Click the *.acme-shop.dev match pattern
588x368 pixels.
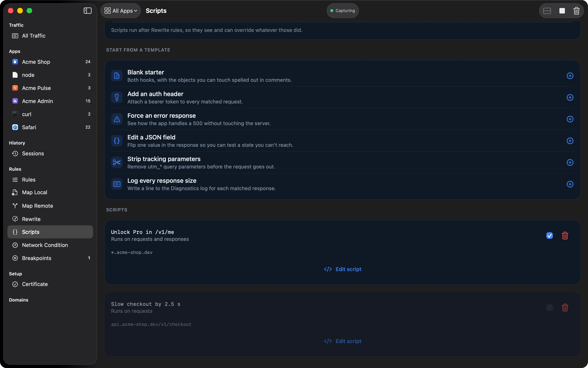coord(132,252)
